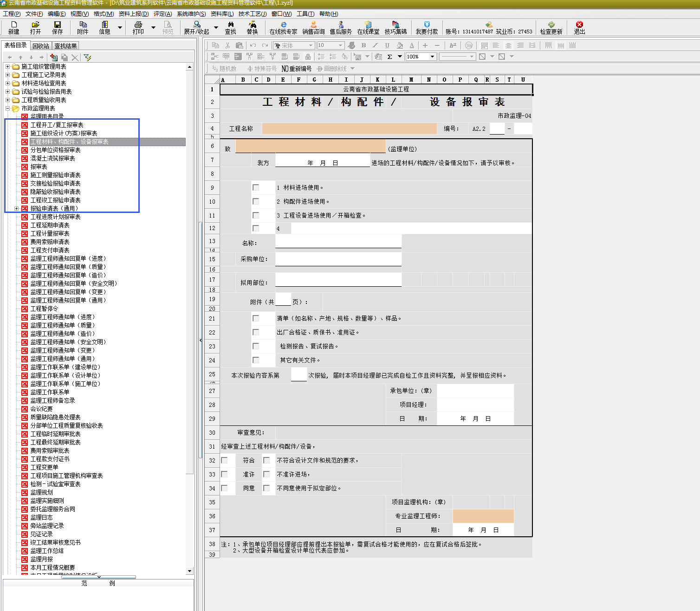Open the 资料上报(D) menu

tap(134, 14)
